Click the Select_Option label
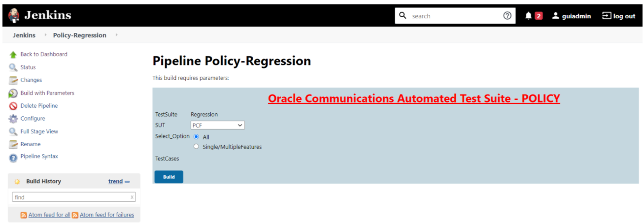Viewport: 644px width, 224px height. (x=172, y=136)
